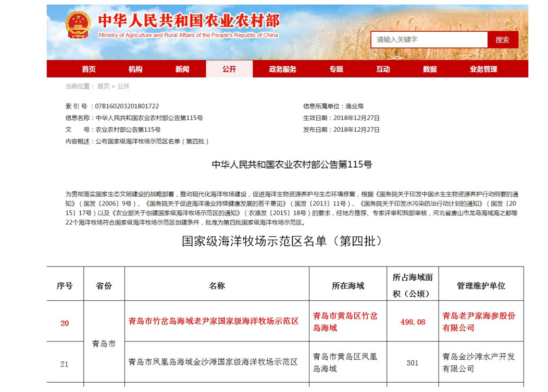Open the 政务服务 menu item
The image size is (548, 392).
(x=282, y=69)
